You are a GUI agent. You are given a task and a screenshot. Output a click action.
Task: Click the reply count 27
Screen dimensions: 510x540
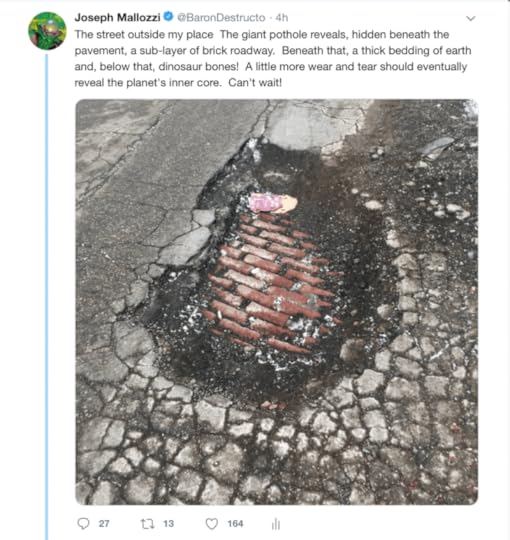[x=104, y=524]
